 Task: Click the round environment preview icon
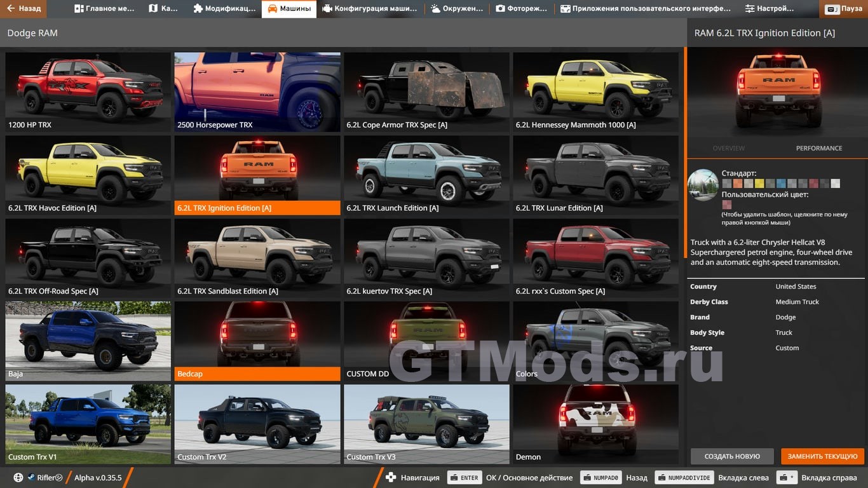coord(703,186)
